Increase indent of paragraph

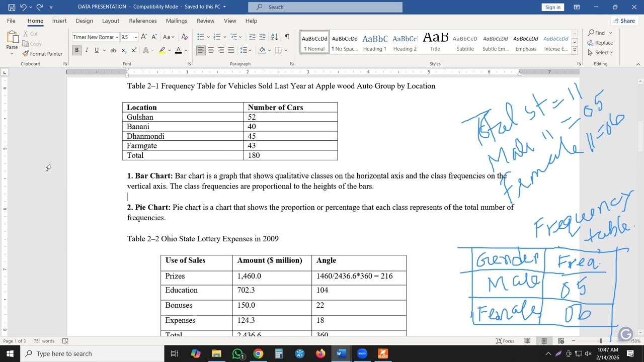(263, 37)
